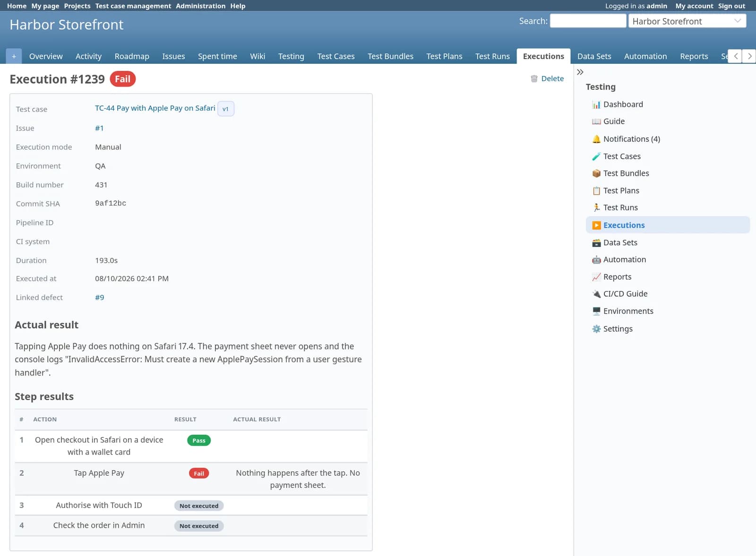Image resolution: width=756 pixels, height=556 pixels.
Task: Collapse the sidebar with the double chevron
Action: [580, 72]
